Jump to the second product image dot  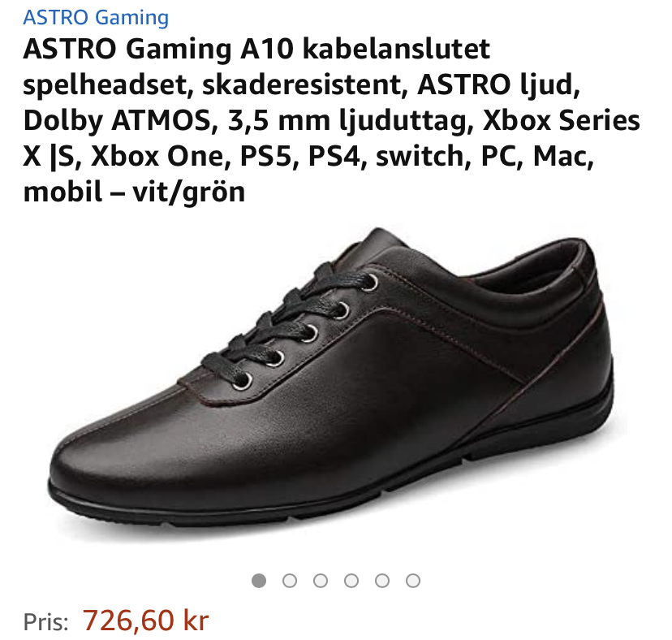290,581
